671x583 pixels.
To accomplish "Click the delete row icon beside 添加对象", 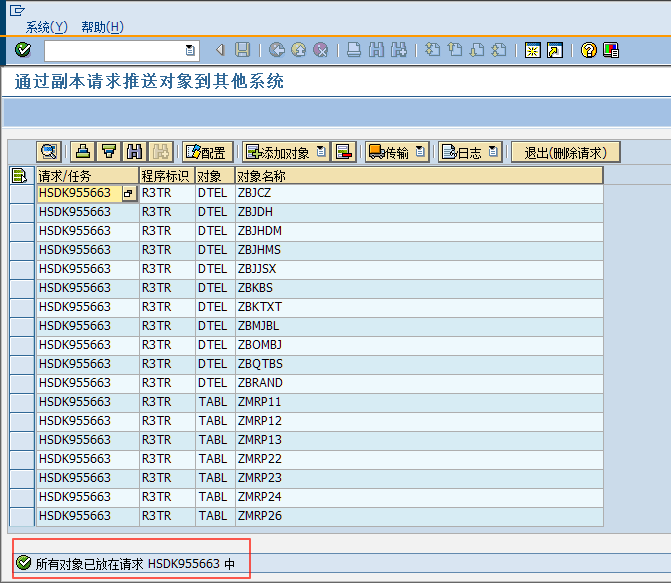I will point(344,152).
